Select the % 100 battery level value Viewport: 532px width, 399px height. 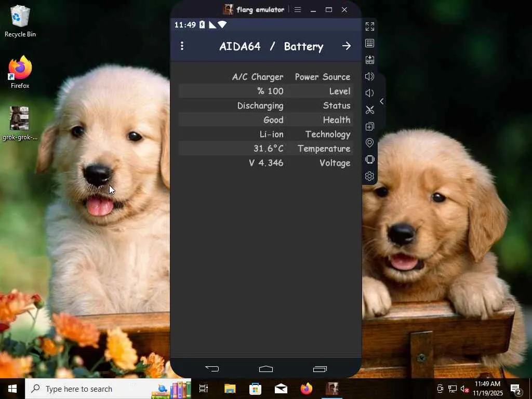click(x=270, y=91)
